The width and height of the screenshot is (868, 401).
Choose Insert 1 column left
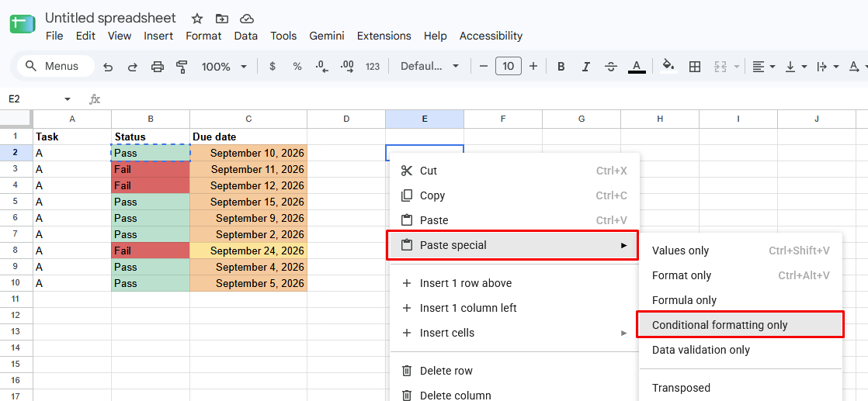(x=515, y=308)
